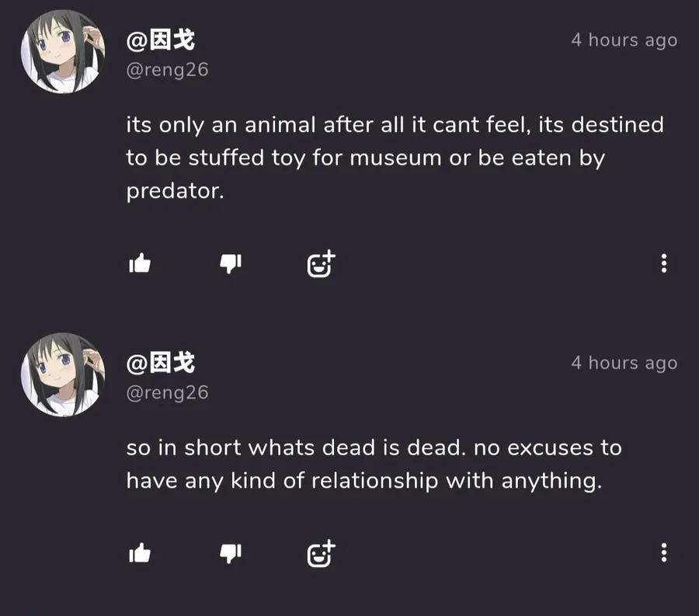Open more options for the first comment
This screenshot has height=616, width=699.
[663, 263]
